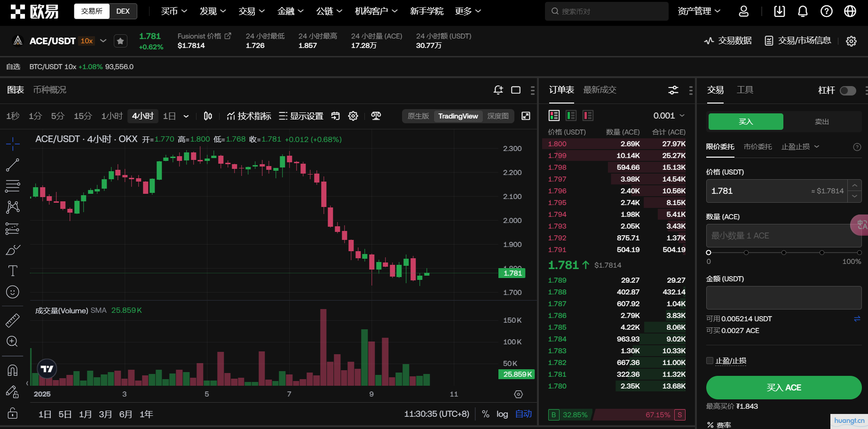Select the text annotation tool
This screenshot has width=868, height=429.
click(13, 271)
